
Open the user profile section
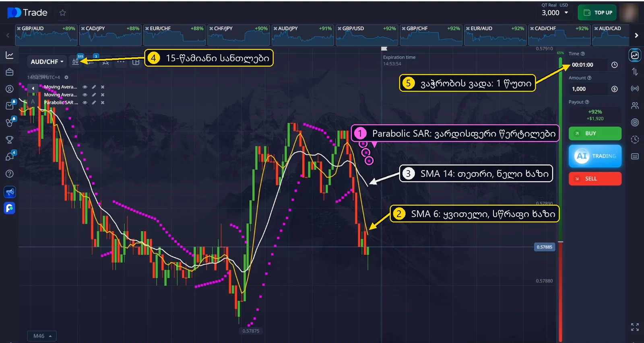(10, 89)
